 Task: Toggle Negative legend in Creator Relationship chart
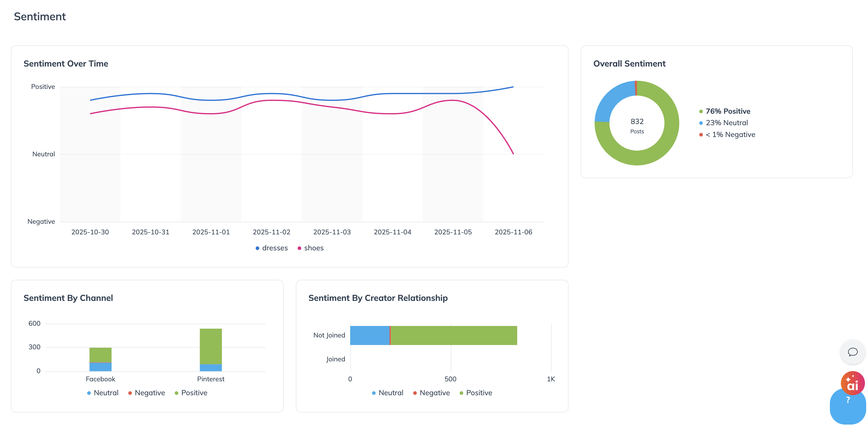click(x=431, y=393)
